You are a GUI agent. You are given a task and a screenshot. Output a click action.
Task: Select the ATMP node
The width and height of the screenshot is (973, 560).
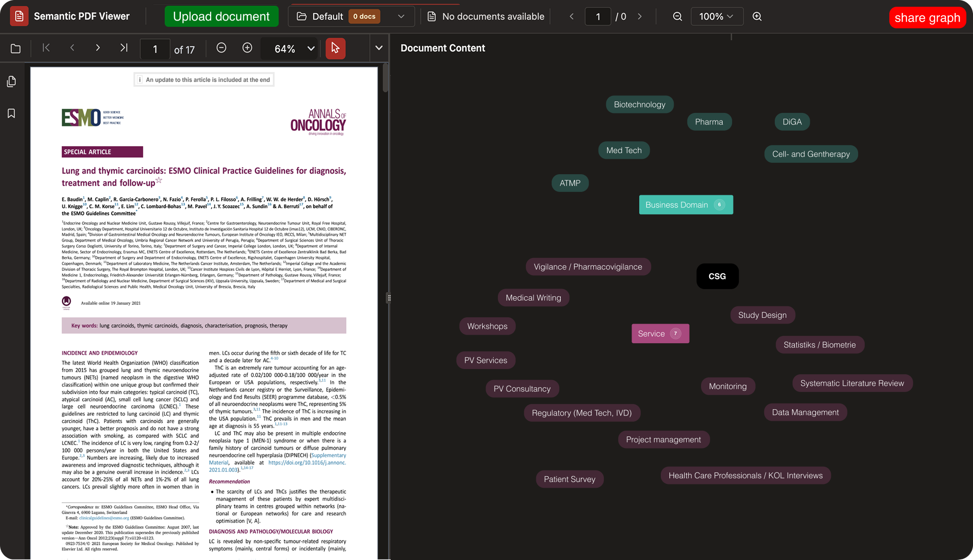[570, 183]
